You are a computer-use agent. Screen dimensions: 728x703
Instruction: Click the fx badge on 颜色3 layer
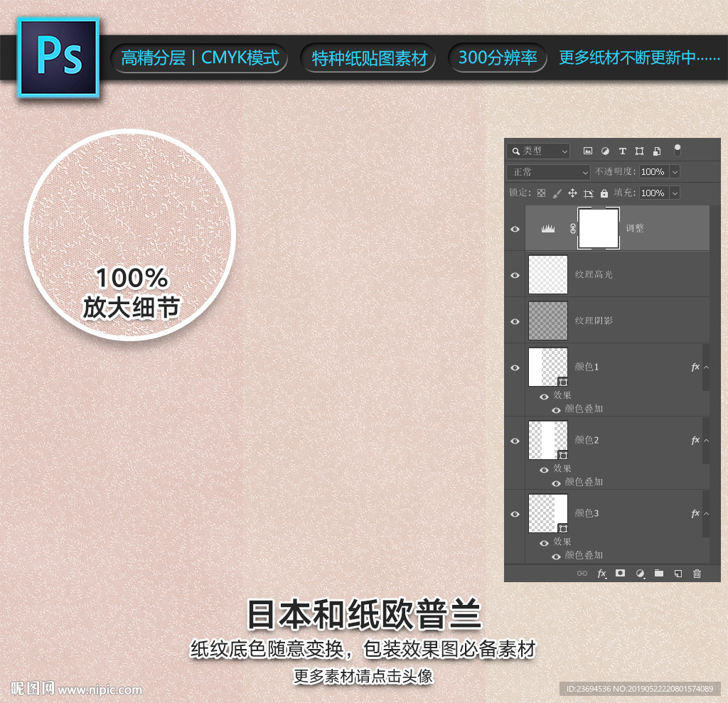(695, 513)
